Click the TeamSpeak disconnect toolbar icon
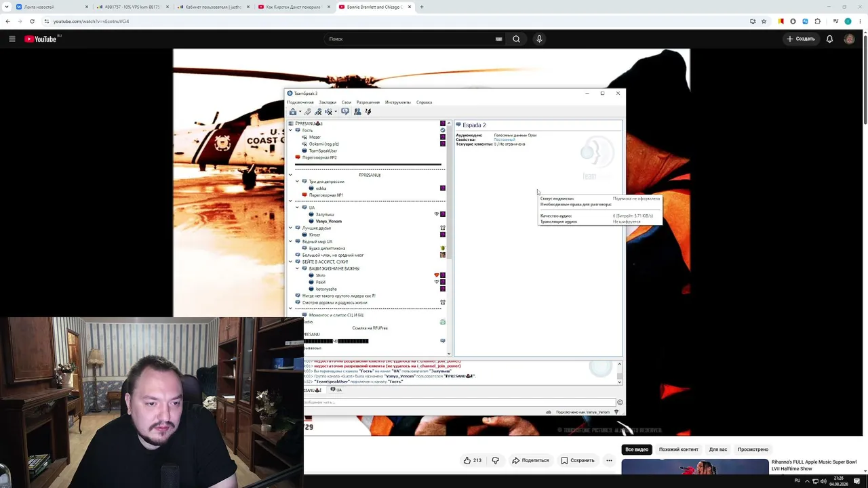Viewport: 868px width, 488px height. pyautogui.click(x=307, y=112)
